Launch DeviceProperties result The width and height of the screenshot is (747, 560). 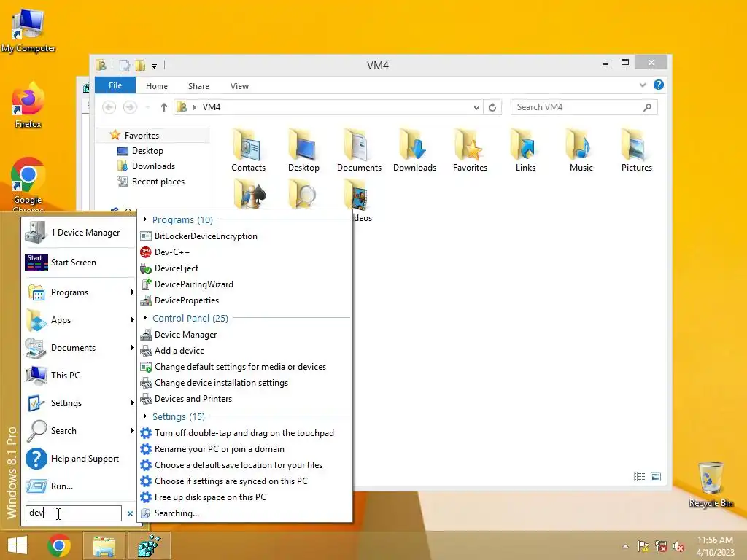(x=245, y=300)
